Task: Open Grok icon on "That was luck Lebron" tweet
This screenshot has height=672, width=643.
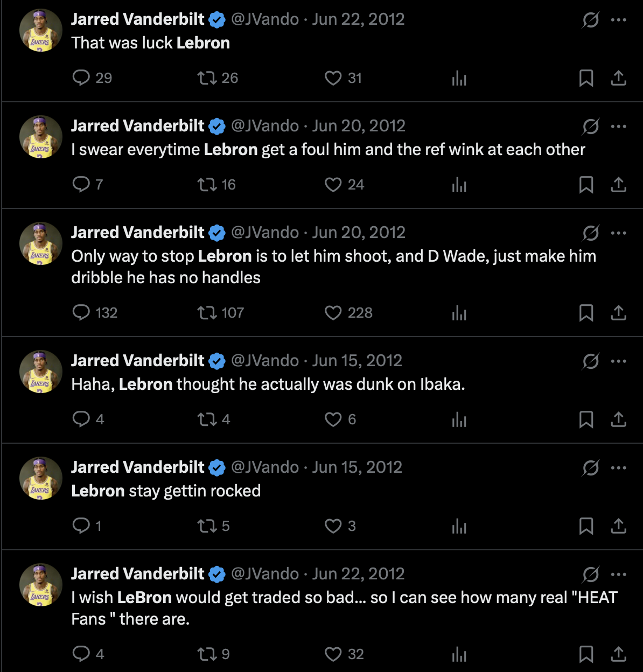Action: click(x=591, y=20)
